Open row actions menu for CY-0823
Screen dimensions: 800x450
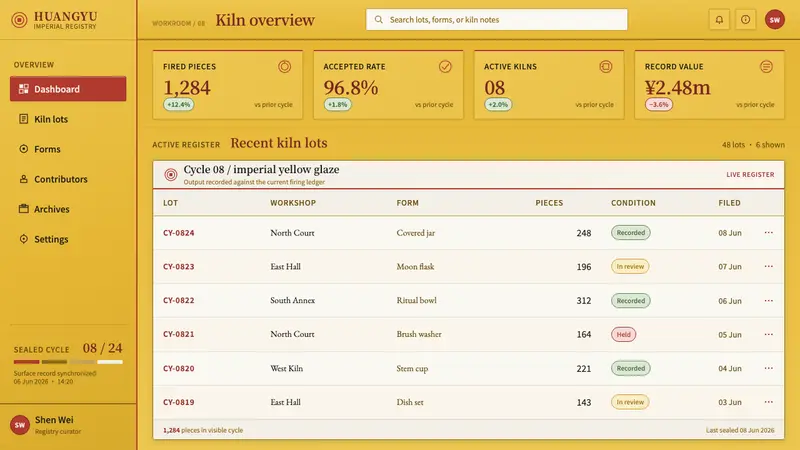tap(768, 266)
